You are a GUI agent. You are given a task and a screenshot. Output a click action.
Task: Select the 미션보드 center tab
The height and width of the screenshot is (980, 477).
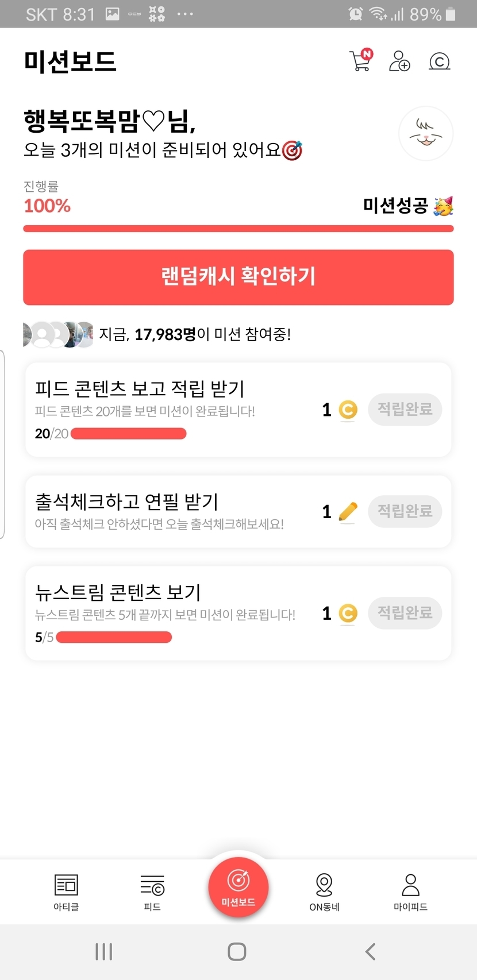point(238,886)
